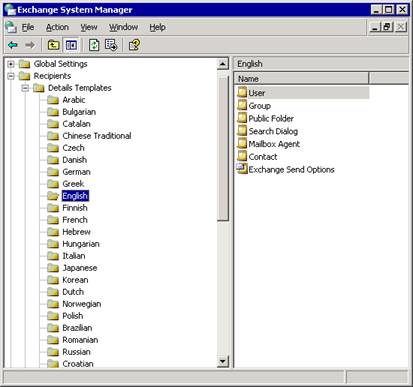Select the Dutch language folder
413x387 pixels.
(x=73, y=292)
